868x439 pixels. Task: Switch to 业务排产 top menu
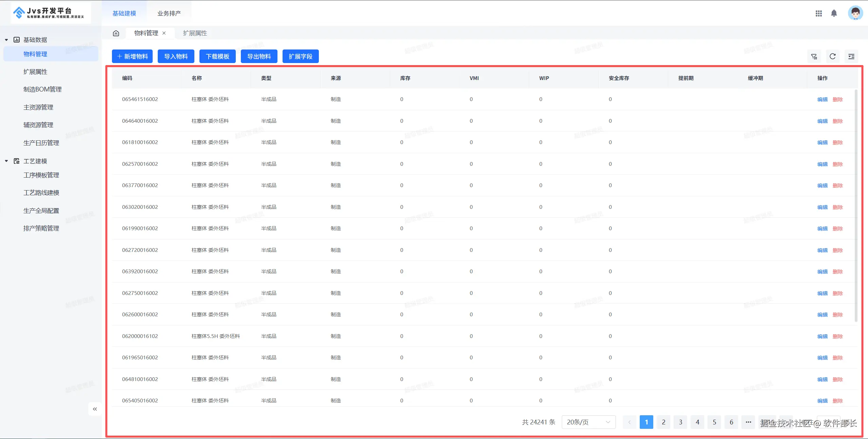point(169,13)
